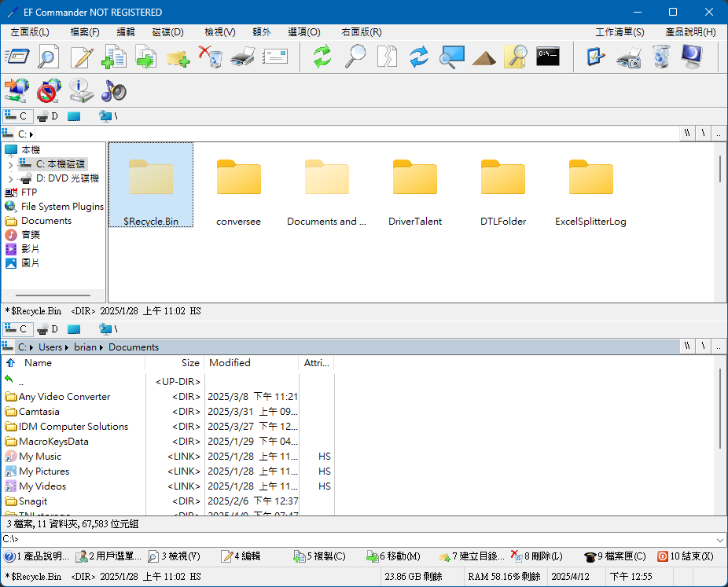
Task: Open the command prompt console icon
Action: coord(547,57)
